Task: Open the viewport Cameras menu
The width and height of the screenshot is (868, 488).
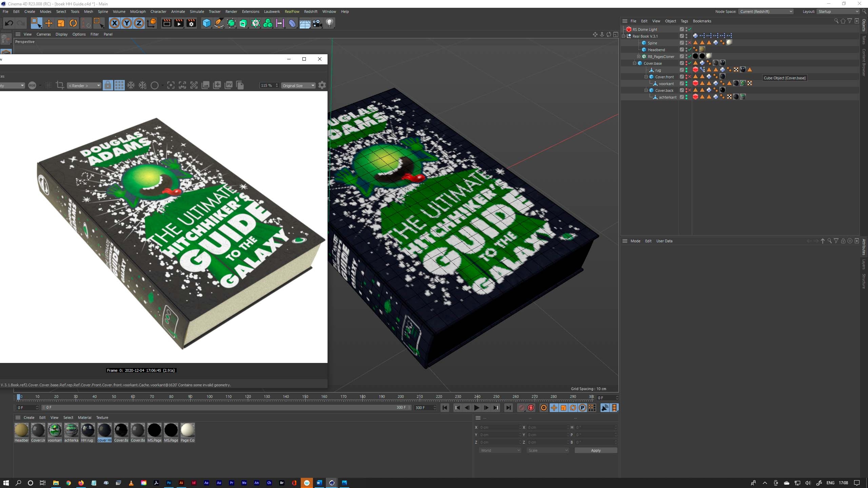Action: (43, 34)
